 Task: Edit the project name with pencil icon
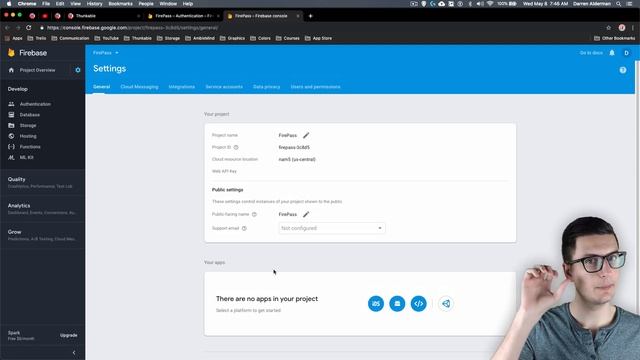pos(306,135)
